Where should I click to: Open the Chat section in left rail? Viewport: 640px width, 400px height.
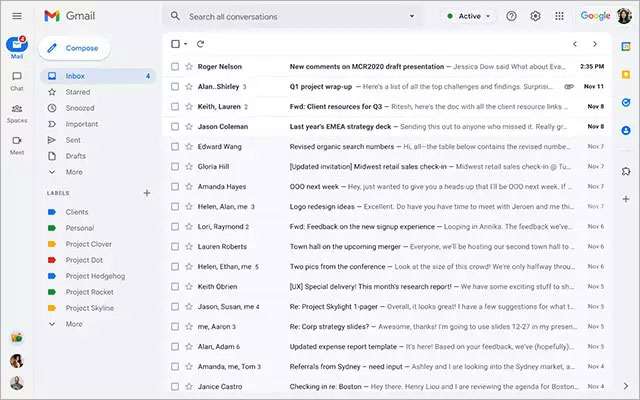[x=17, y=80]
